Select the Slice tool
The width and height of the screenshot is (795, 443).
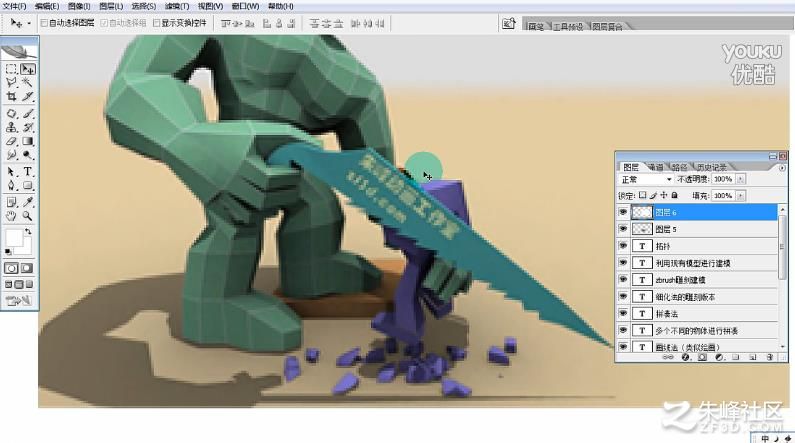point(28,96)
